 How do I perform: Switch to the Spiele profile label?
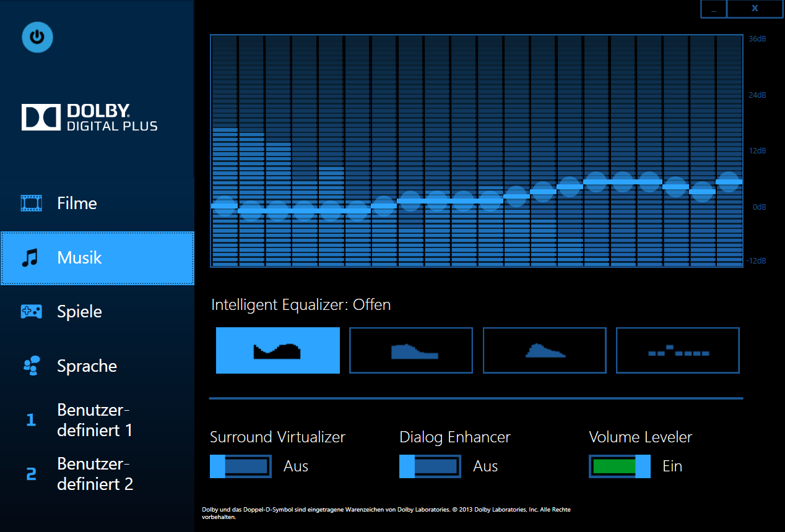79,312
